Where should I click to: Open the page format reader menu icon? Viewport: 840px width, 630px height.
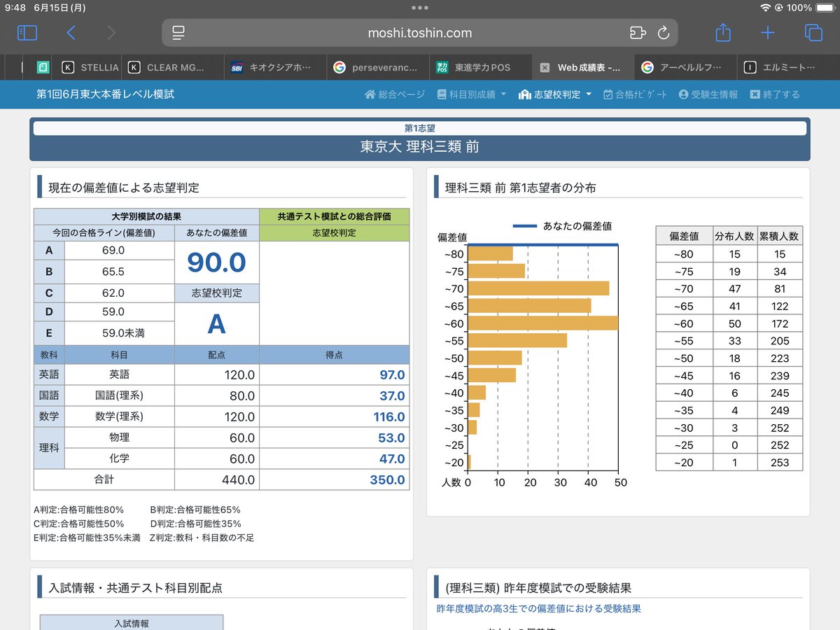click(x=178, y=33)
